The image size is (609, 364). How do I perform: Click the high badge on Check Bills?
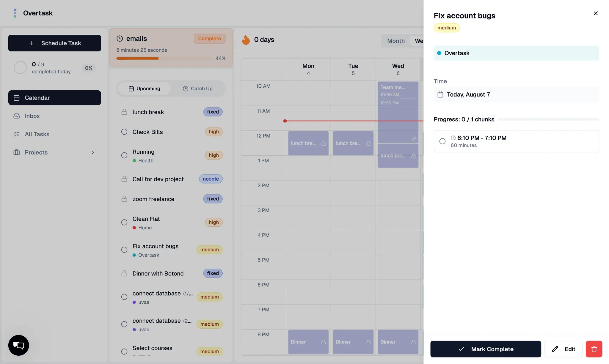tap(214, 132)
